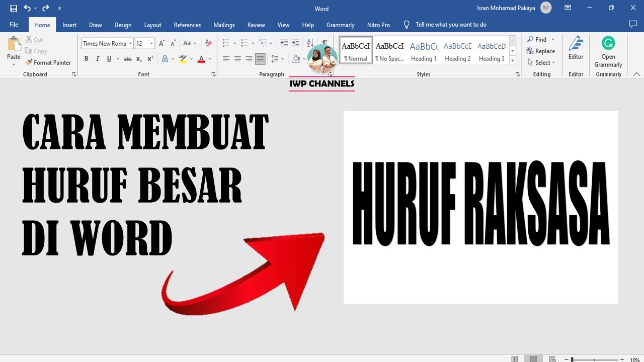Apply the Heading 3 style

tap(492, 50)
